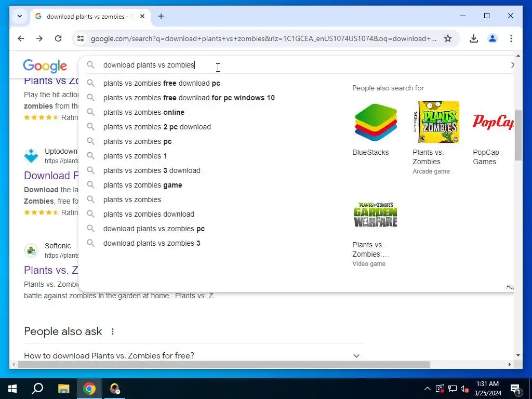Click the horizontal scrollbar thumb

pos(224,364)
